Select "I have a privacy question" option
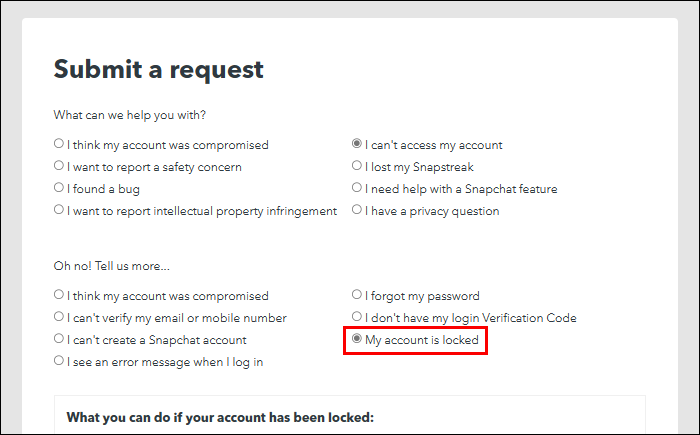This screenshot has width=700, height=435. (357, 210)
